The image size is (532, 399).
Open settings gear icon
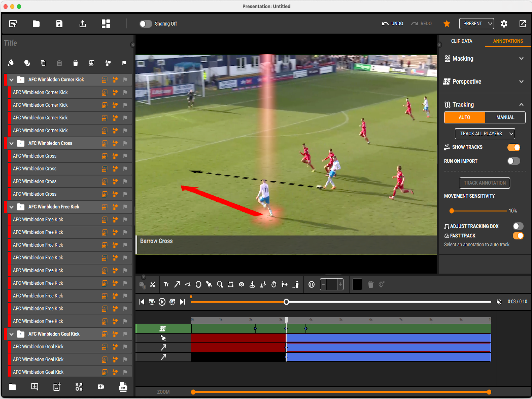504,24
